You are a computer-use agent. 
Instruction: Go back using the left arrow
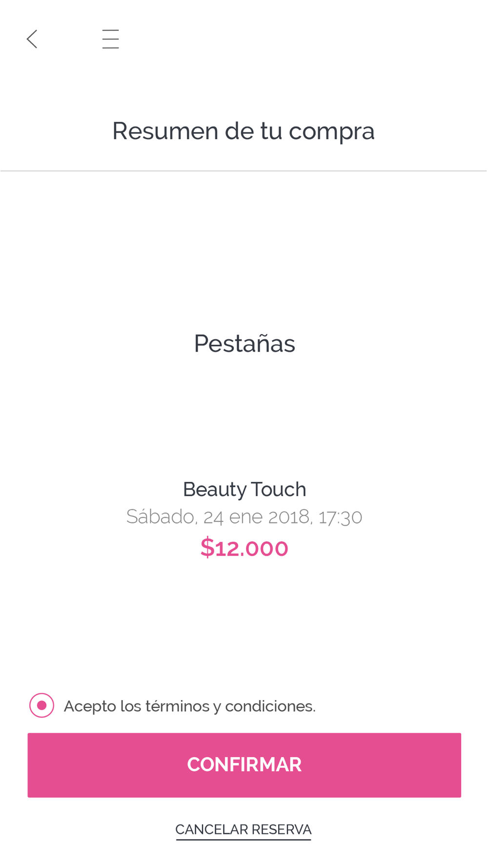pyautogui.click(x=32, y=39)
